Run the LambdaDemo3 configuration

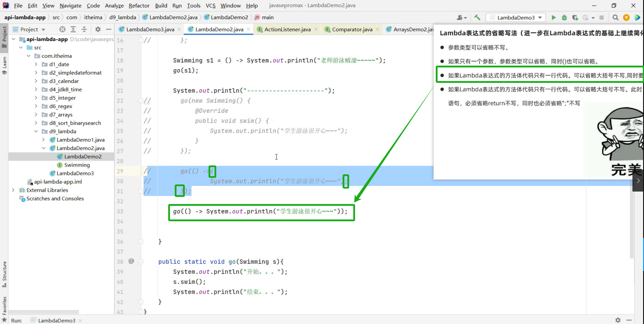pyautogui.click(x=554, y=18)
